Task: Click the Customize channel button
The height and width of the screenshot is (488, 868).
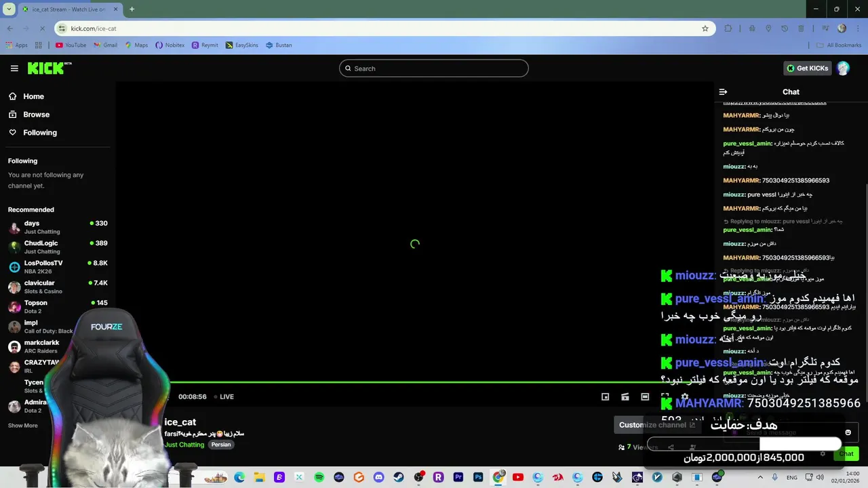Action: coord(657,425)
